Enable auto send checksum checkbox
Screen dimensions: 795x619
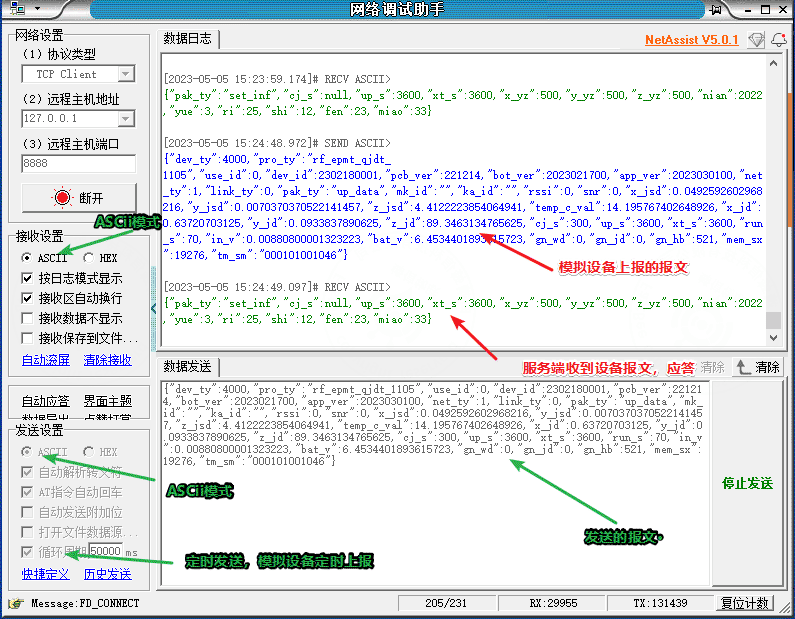27,512
